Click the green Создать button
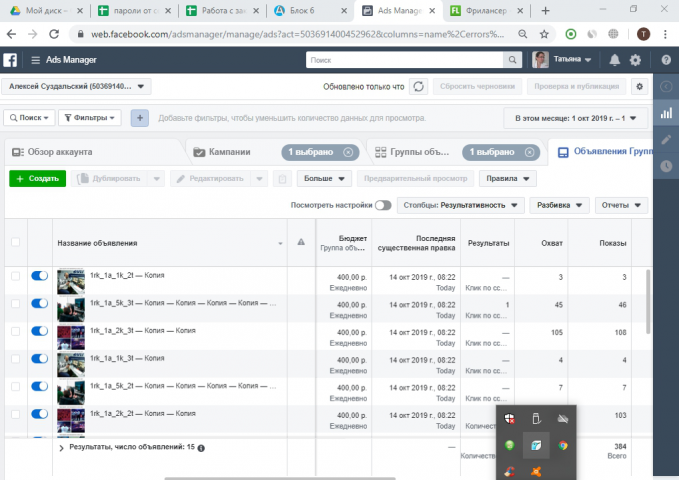The height and width of the screenshot is (480, 679). click(x=38, y=178)
